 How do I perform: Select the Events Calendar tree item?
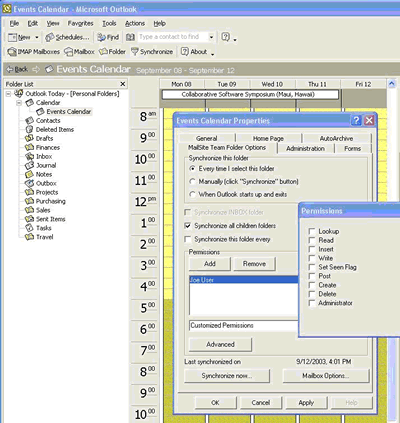(x=64, y=112)
